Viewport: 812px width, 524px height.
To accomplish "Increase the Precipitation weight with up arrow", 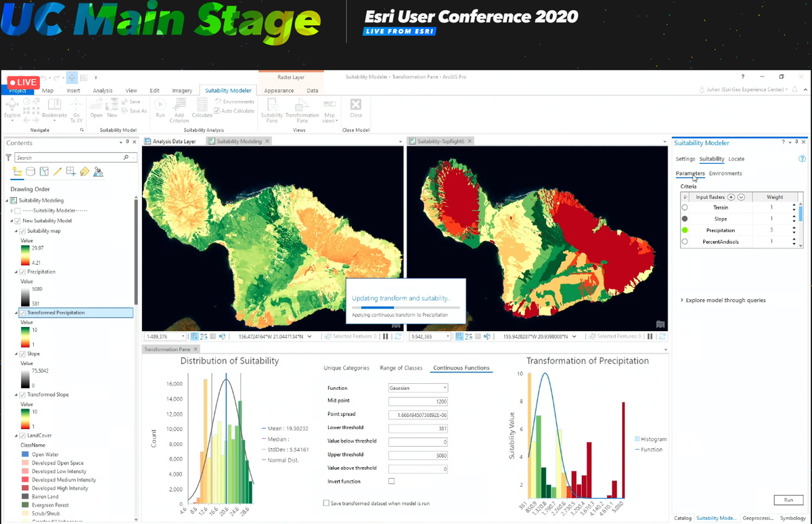I will coord(794,228).
